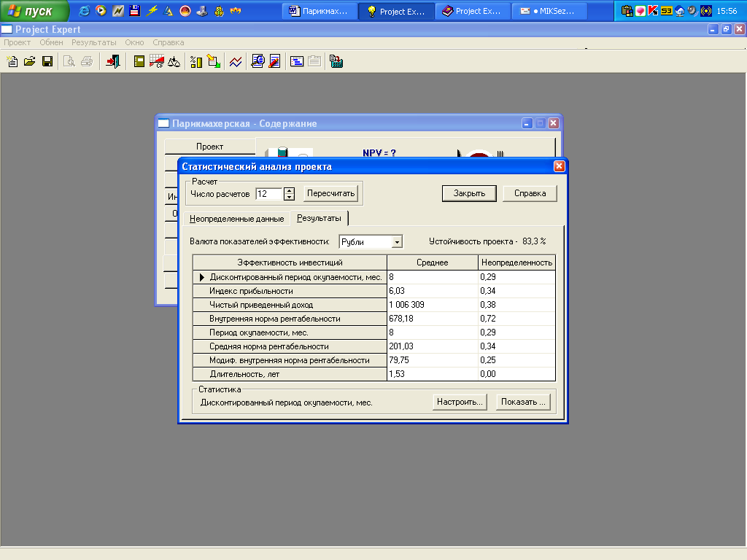Switch to Неопределенные данные tab
Viewport: 747px width, 560px height.
click(237, 219)
